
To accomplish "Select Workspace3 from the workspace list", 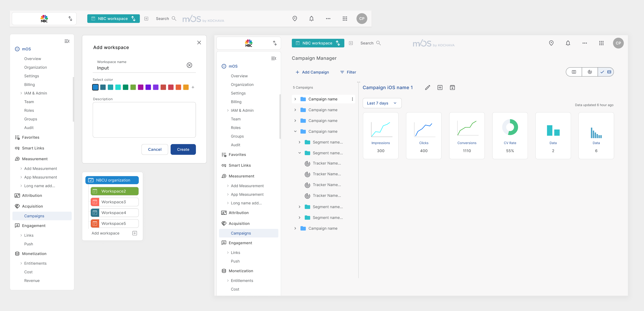I will click(x=114, y=202).
